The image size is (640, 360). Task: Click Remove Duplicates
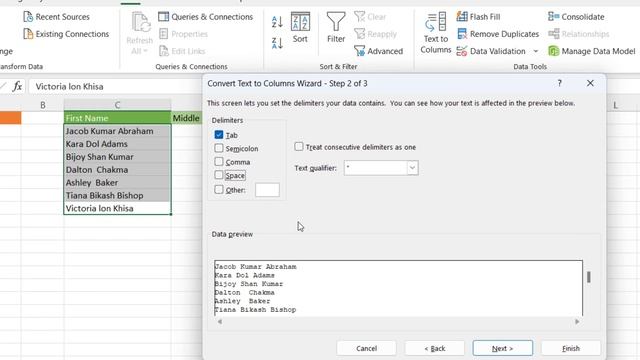tap(498, 34)
